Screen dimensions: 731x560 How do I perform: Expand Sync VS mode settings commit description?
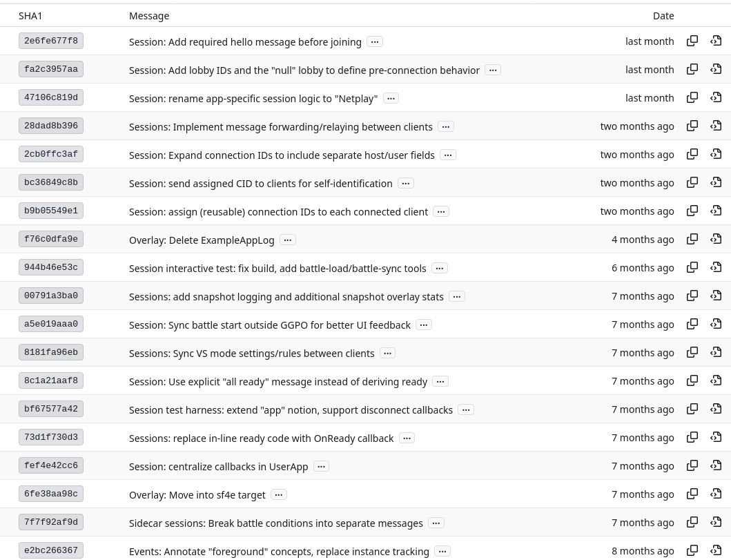click(x=387, y=353)
